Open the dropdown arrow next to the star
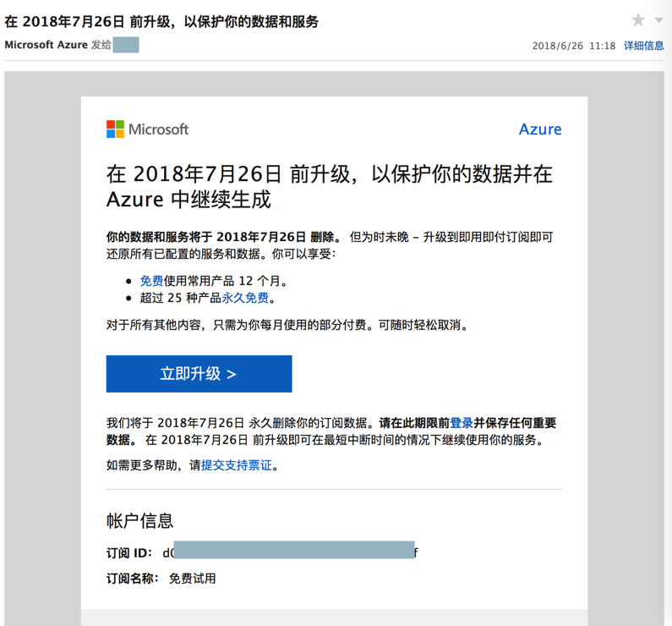The width and height of the screenshot is (672, 626). pos(659,20)
